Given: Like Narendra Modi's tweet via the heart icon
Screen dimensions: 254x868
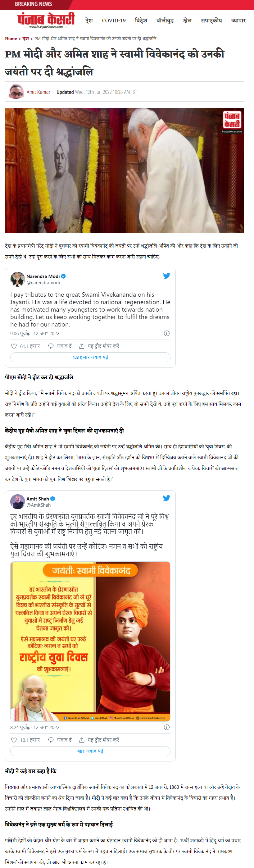Looking at the screenshot, I should tap(14, 346).
